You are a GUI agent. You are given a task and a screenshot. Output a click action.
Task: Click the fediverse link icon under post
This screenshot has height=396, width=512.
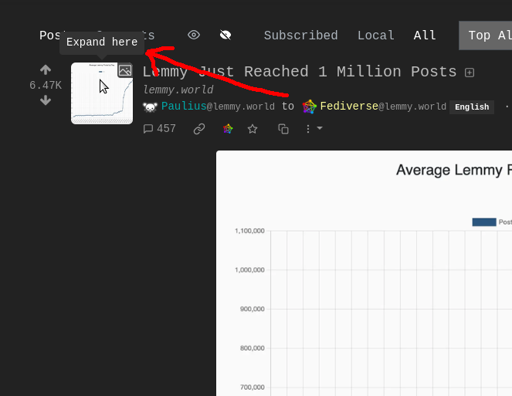click(x=228, y=129)
